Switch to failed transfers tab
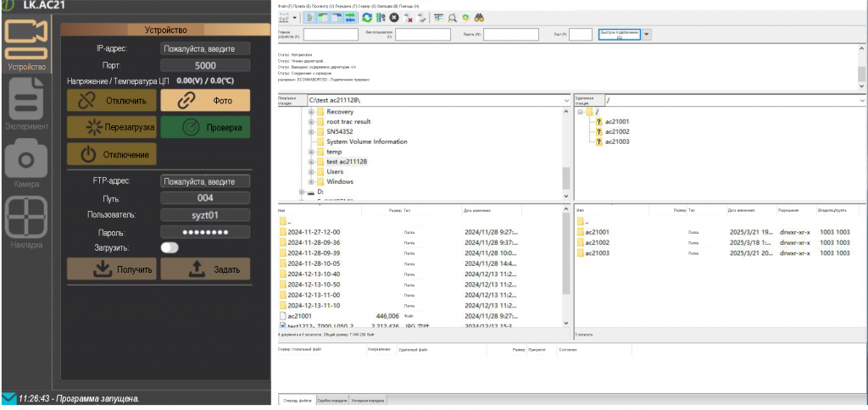This screenshot has width=868, height=410. [x=333, y=400]
